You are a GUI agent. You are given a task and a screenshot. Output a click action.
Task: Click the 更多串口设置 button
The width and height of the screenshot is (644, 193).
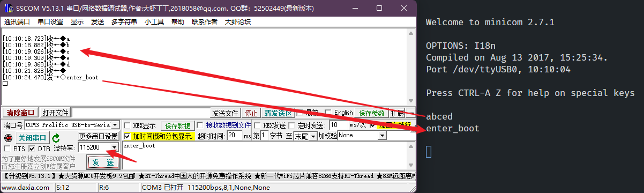click(x=98, y=136)
